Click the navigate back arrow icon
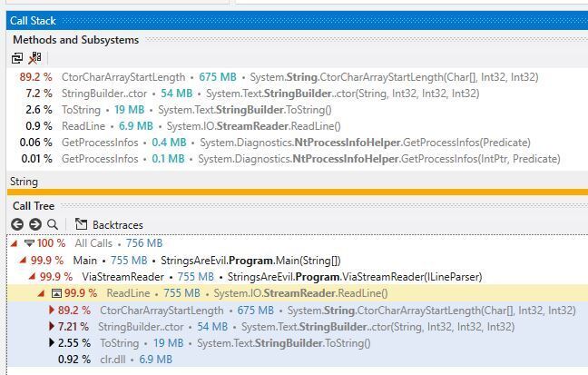This screenshot has width=588, height=375. tap(17, 224)
